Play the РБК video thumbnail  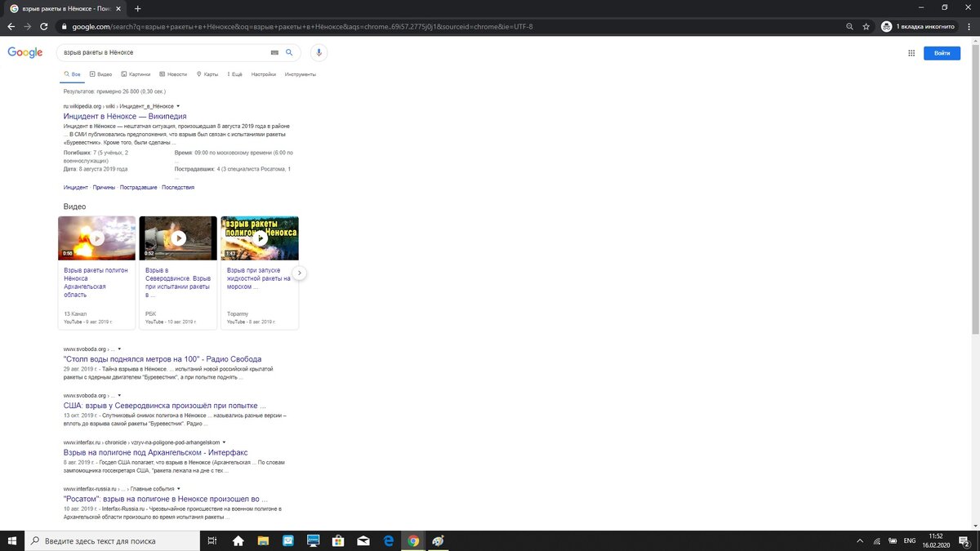point(178,238)
